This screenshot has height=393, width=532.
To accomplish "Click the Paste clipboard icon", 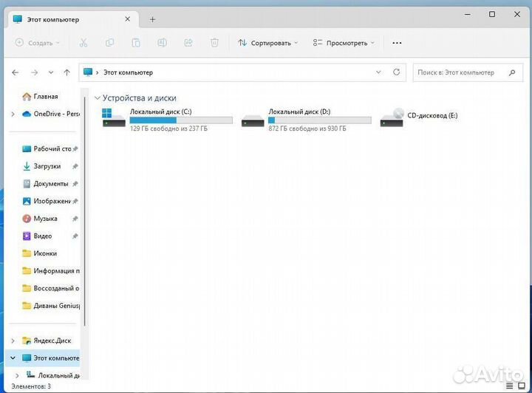I will click(135, 43).
